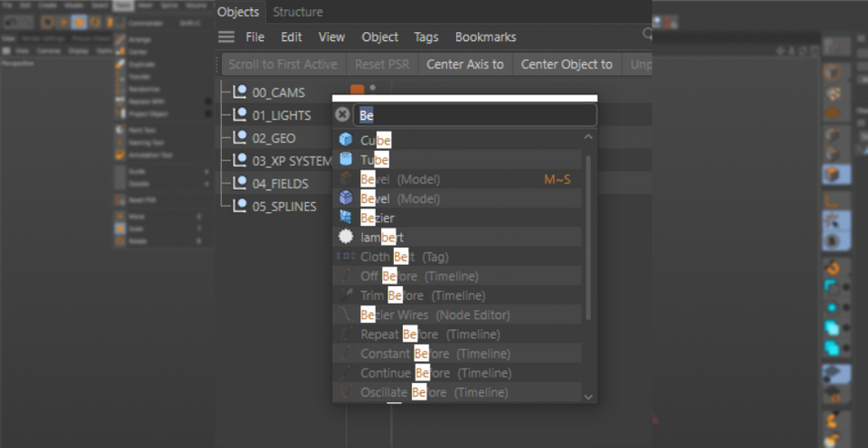Screen dimensions: 868x448
Task: Open the Object Manager File menu
Action: click(255, 37)
